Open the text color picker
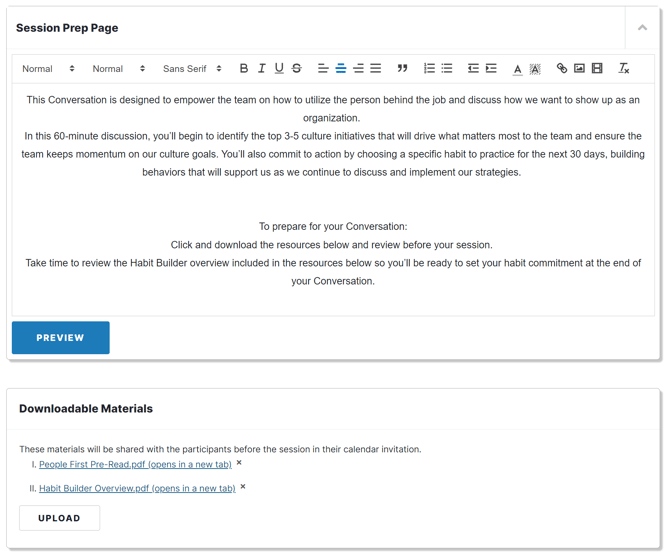 tap(517, 69)
